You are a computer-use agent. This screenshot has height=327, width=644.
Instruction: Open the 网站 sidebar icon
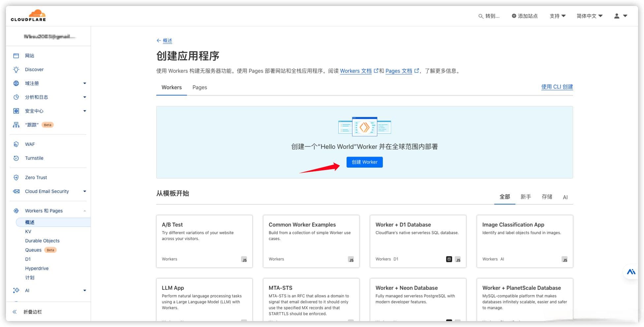pos(16,56)
